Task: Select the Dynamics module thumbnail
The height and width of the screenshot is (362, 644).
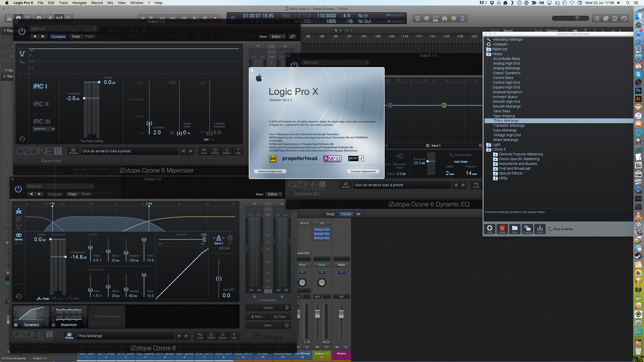Action: tap(31, 316)
